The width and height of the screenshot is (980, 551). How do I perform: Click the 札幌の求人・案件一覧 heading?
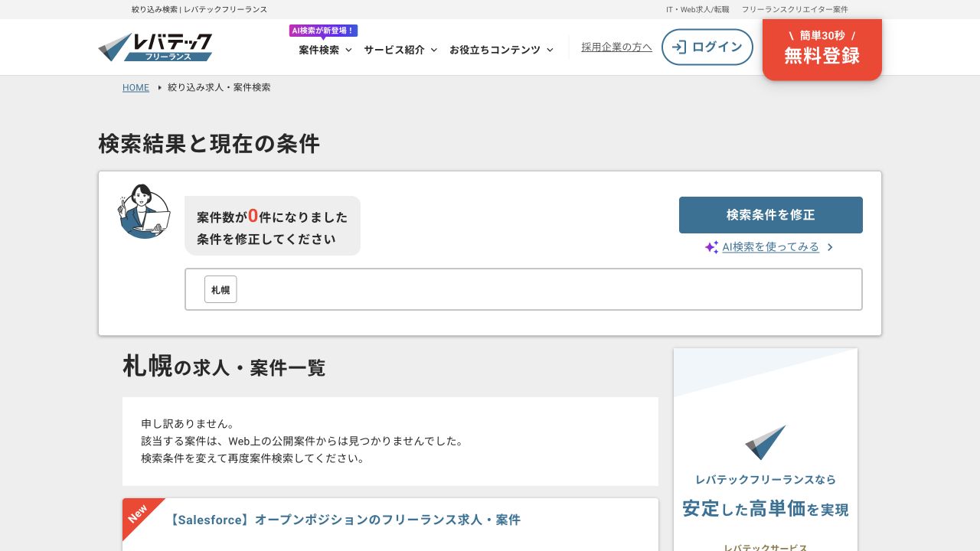pos(224,367)
